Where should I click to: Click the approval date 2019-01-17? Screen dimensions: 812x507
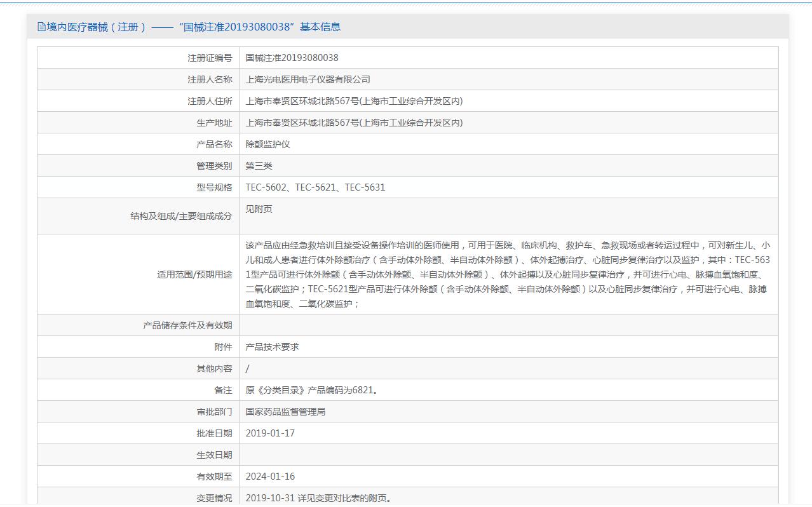pyautogui.click(x=270, y=433)
